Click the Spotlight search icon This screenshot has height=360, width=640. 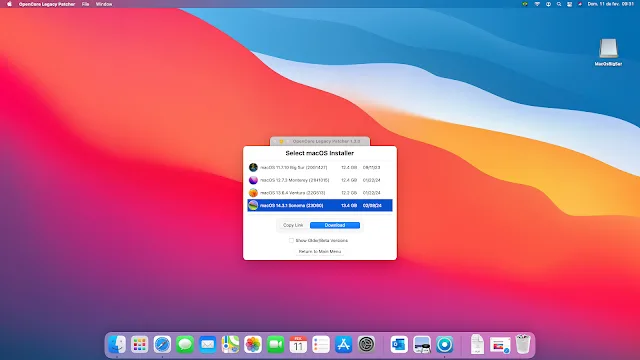[x=559, y=4]
